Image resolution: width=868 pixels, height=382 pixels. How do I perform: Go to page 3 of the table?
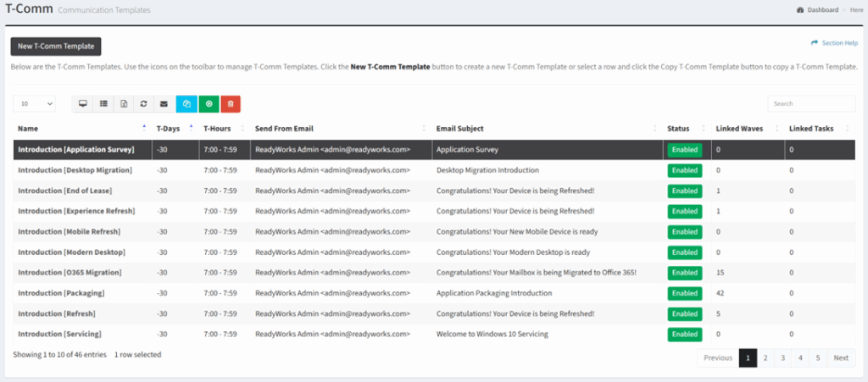782,358
